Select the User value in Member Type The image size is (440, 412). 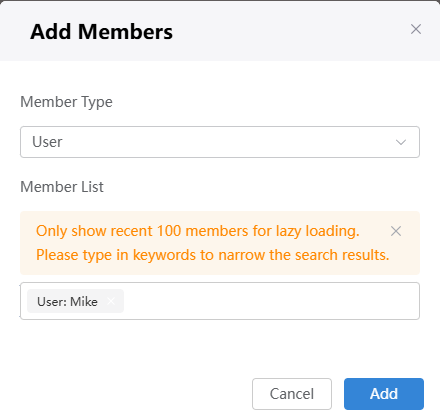pyautogui.click(x=47, y=142)
